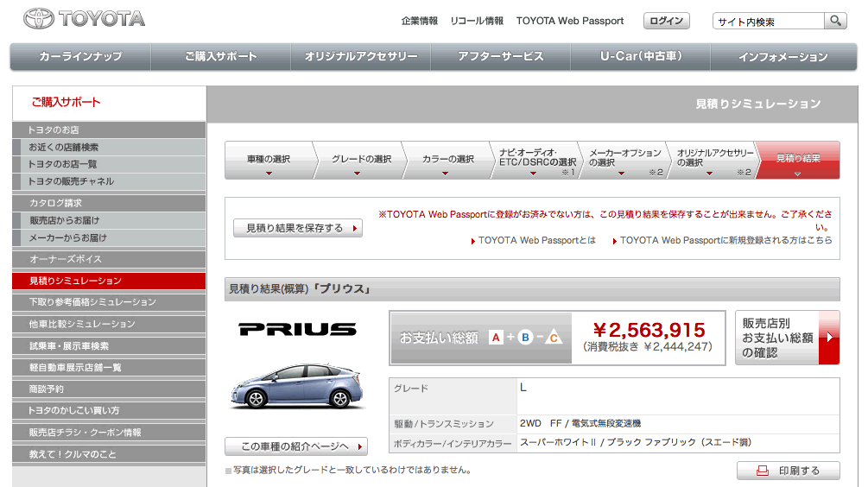Click the Toyota logo
Image resolution: width=868 pixels, height=487 pixels.
84,19
